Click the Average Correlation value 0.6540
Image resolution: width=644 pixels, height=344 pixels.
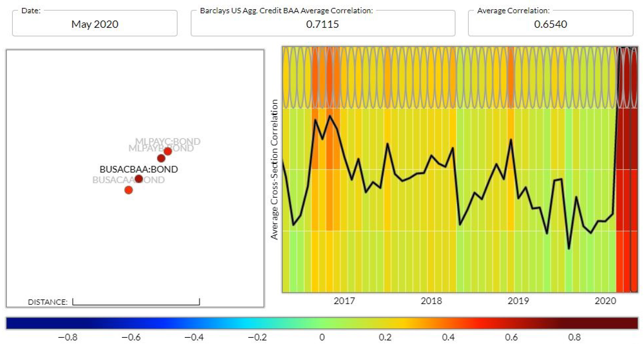550,24
